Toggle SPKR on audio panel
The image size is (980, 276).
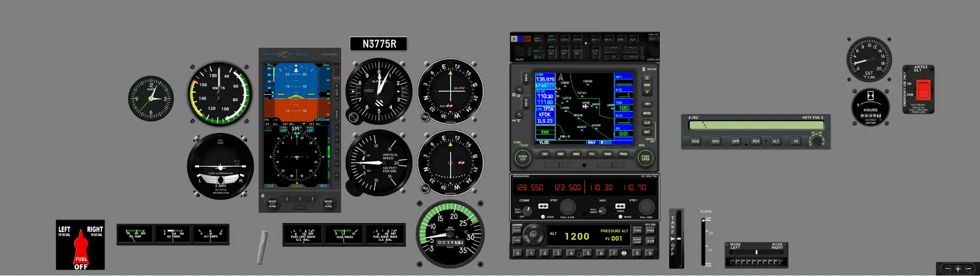[x=611, y=48]
